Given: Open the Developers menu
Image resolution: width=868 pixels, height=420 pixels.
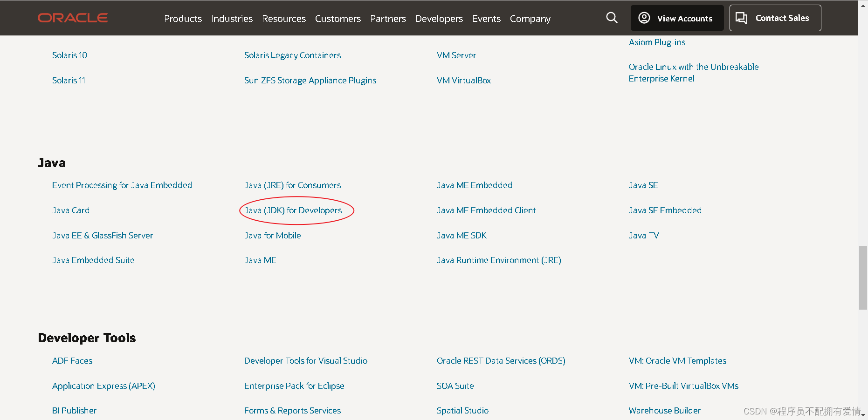Looking at the screenshot, I should 439,19.
